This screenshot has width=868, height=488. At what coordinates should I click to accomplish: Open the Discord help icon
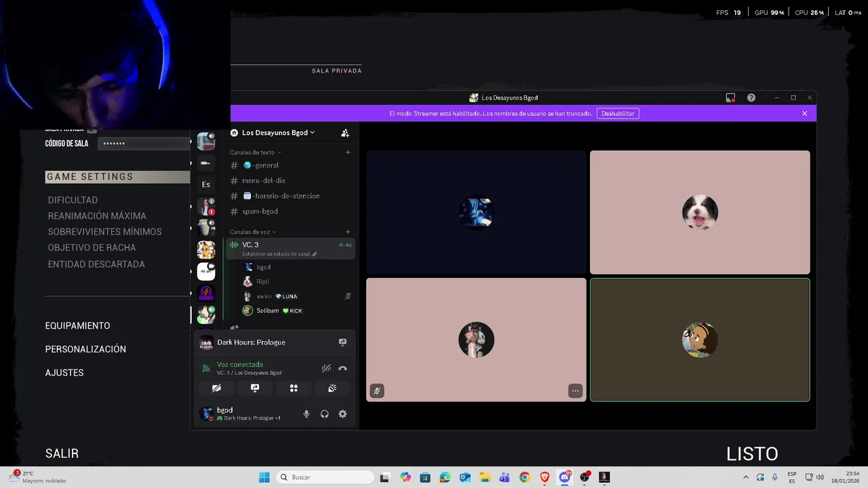[x=751, y=98]
